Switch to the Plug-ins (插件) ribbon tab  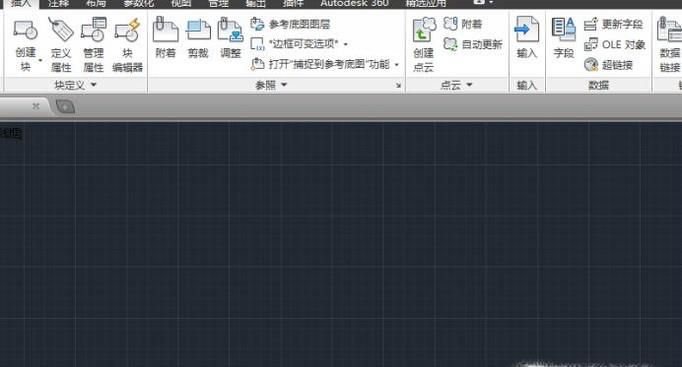[x=293, y=3]
